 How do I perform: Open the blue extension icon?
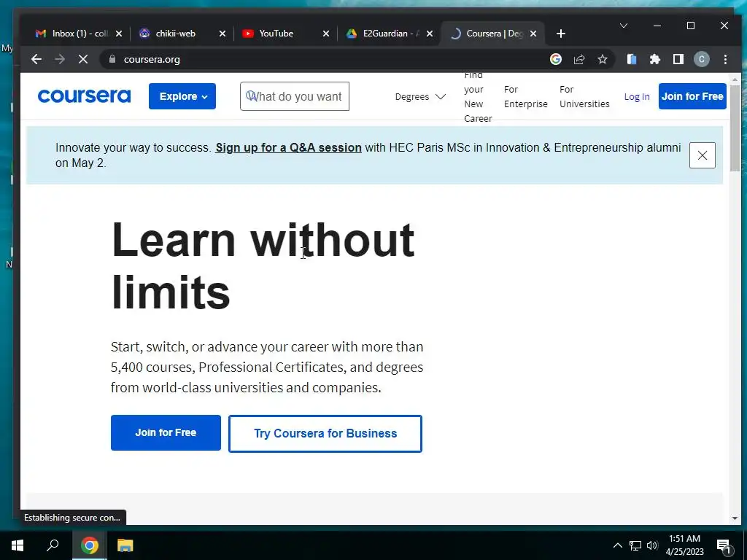tap(632, 59)
